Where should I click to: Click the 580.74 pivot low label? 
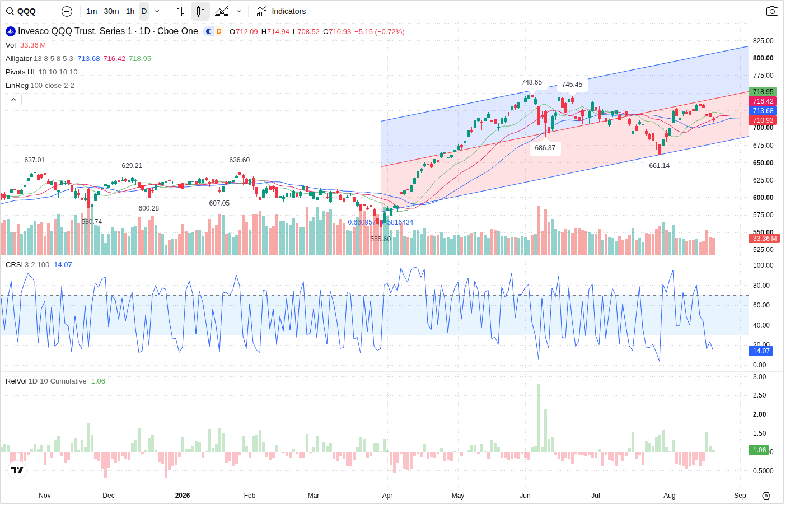coord(91,222)
